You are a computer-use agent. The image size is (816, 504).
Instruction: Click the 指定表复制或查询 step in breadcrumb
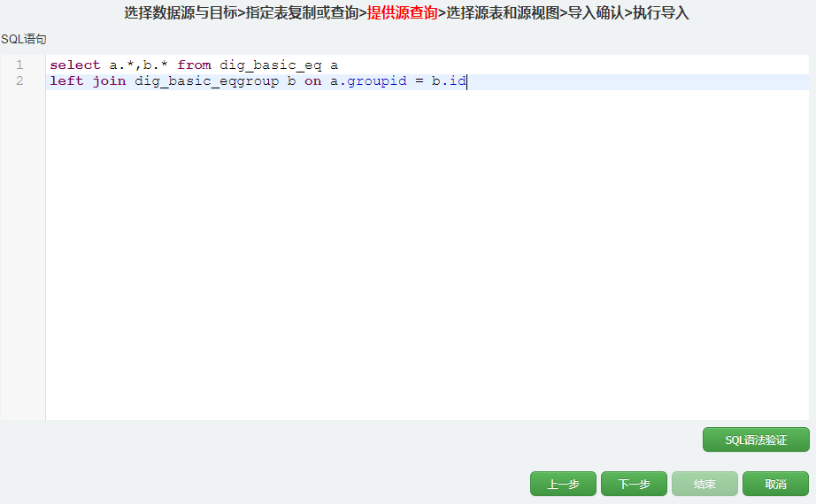302,12
